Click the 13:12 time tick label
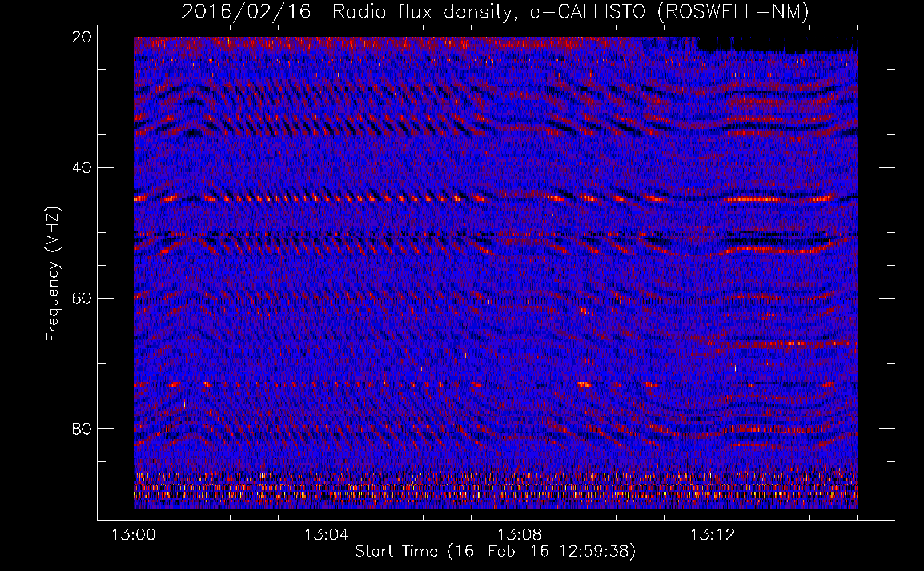This screenshot has width=924, height=571. click(712, 535)
